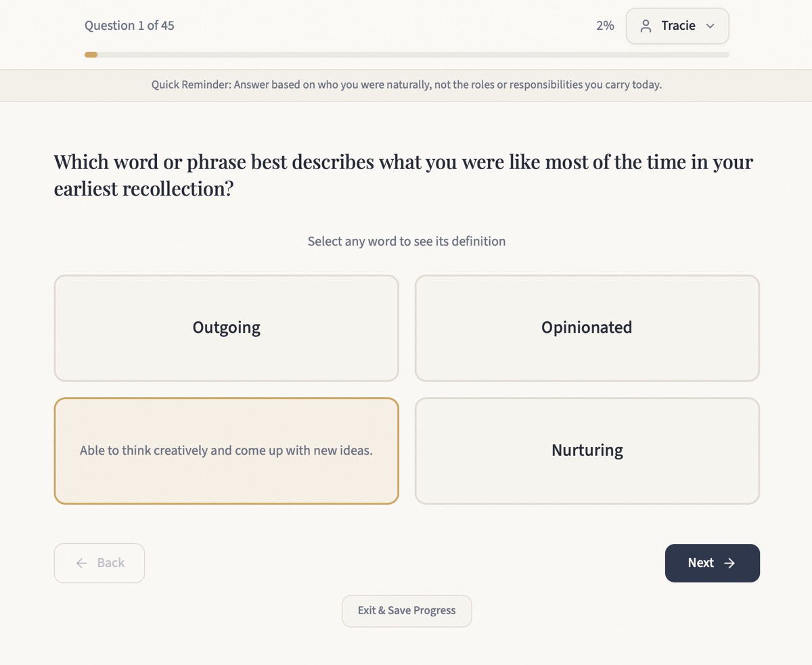
Task: Click Exit & Save Progress
Action: click(x=407, y=611)
